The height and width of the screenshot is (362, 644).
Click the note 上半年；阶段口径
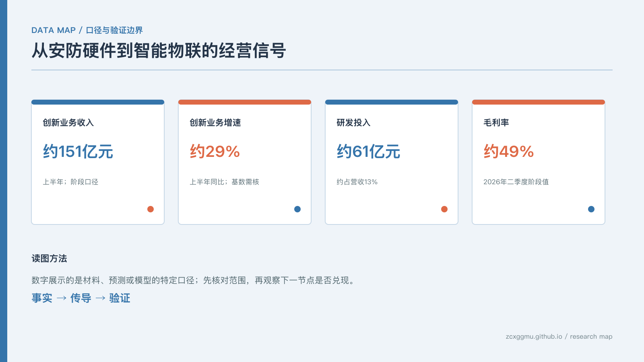point(70,182)
